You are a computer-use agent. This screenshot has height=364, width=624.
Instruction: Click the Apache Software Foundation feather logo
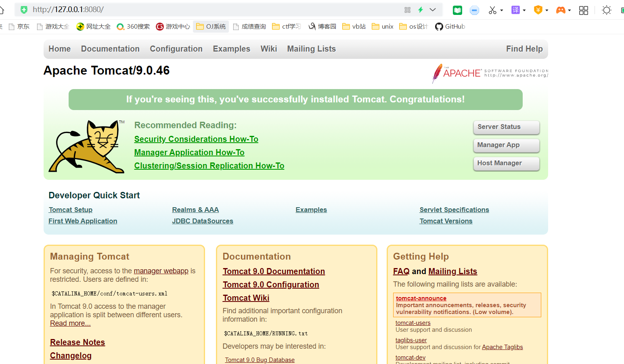[490, 73]
